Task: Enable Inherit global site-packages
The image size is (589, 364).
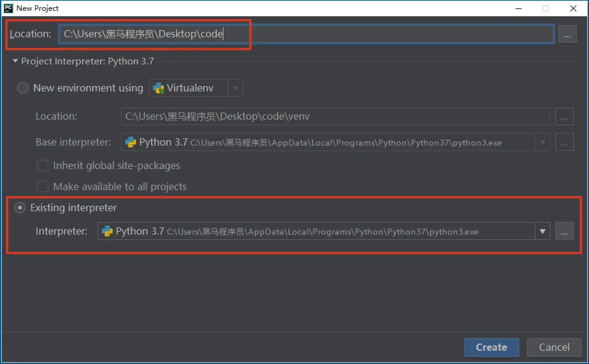Action: pyautogui.click(x=42, y=165)
